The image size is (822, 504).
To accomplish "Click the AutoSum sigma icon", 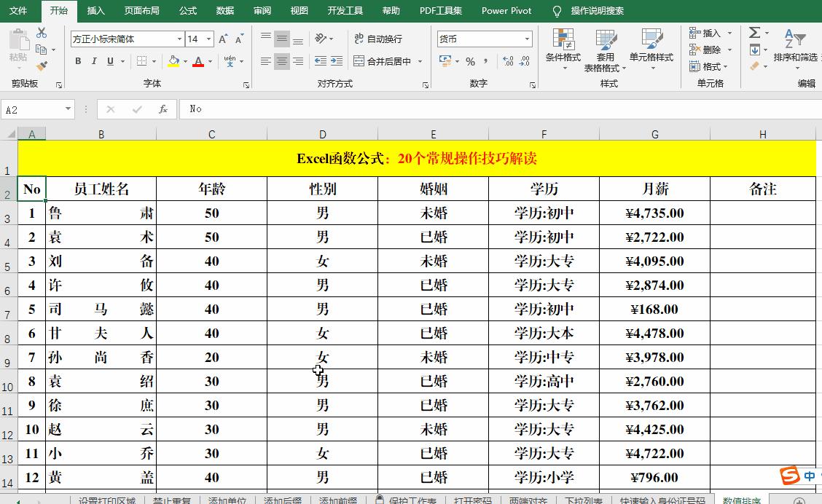I will click(753, 33).
